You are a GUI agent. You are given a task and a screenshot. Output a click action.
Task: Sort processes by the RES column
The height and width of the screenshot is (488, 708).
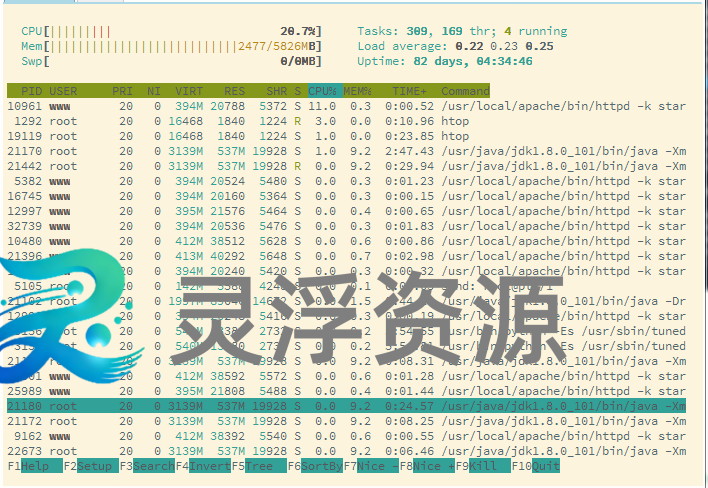pyautogui.click(x=234, y=91)
